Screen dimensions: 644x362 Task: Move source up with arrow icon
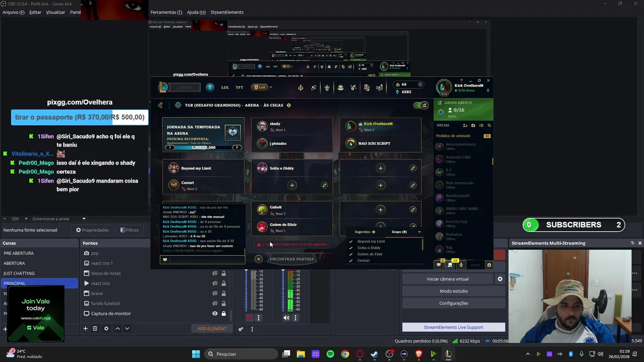[x=118, y=328]
